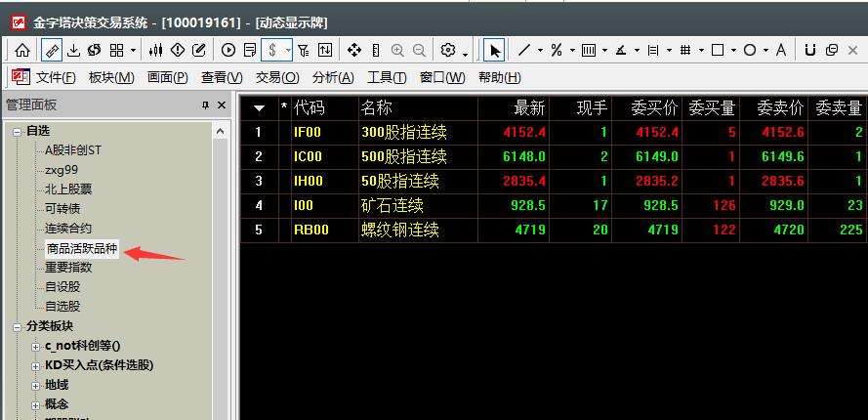The width and height of the screenshot is (868, 420).
Task: Click the four-square layout icon
Action: (x=117, y=51)
